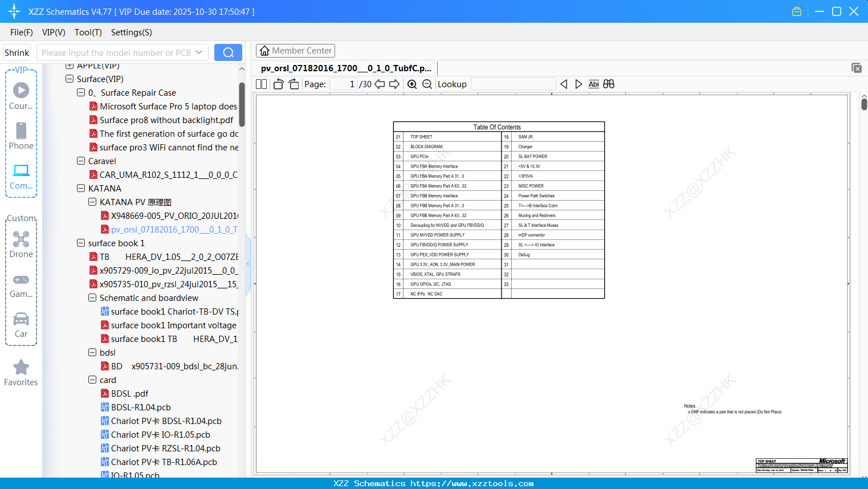
Task: Select the Computer category icon
Action: coord(21,176)
